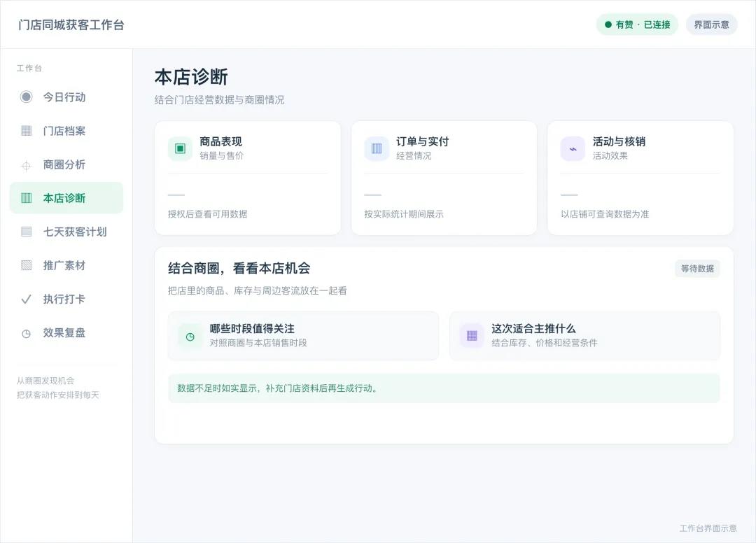Click the 订单与实付 card title
The height and width of the screenshot is (543, 756).
click(422, 141)
